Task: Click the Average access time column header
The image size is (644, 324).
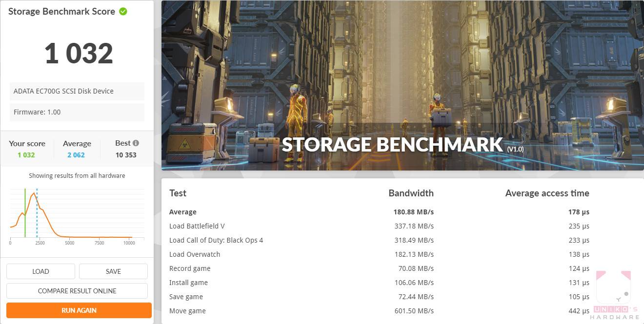Action: coord(547,193)
